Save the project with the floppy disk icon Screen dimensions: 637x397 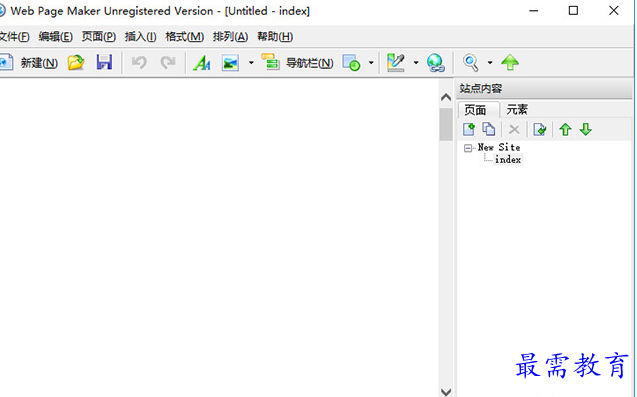click(104, 62)
